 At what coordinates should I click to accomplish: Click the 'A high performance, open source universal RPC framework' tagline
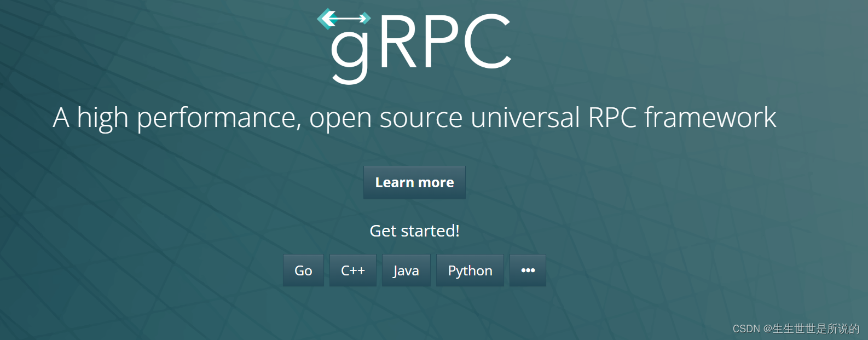(414, 118)
